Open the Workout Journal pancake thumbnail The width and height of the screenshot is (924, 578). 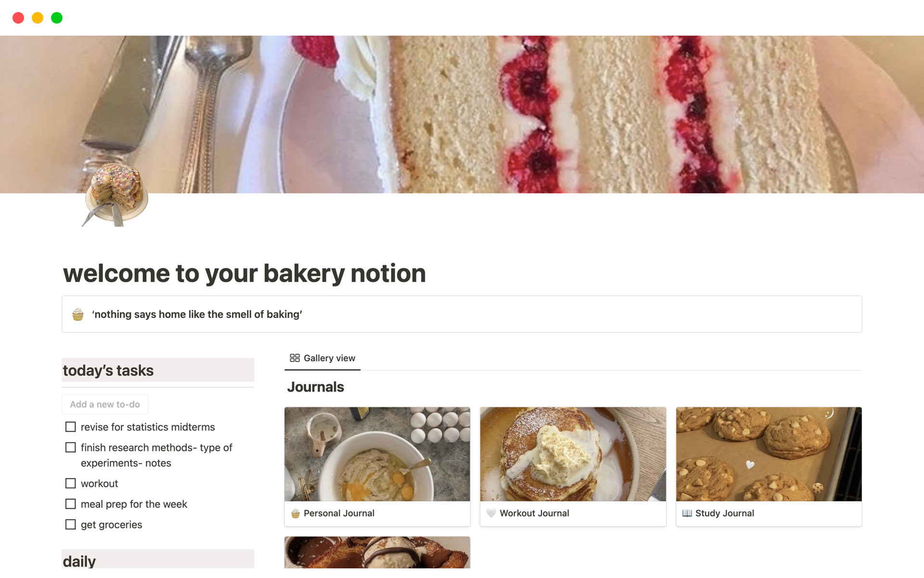[573, 454]
